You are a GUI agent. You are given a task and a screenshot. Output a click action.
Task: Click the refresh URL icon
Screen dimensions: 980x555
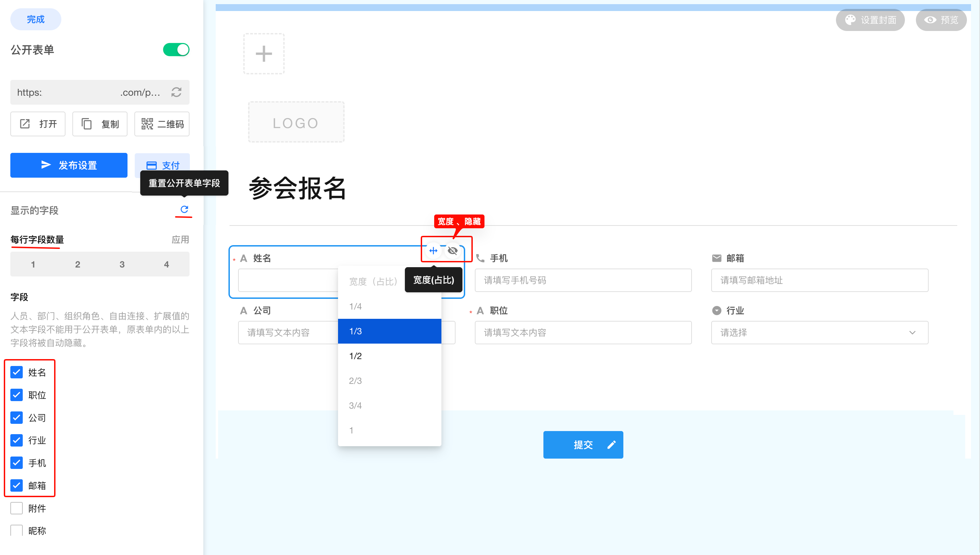(x=176, y=92)
